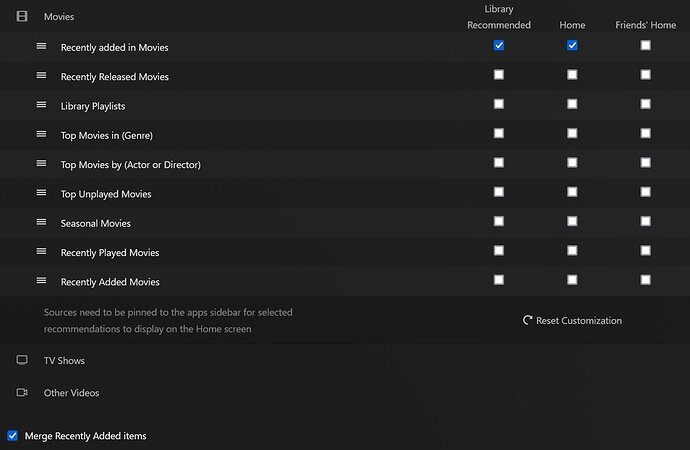Screen dimensions: 690x450
Task: Grab the drag handle for Top Movies by (Actor or Director)
Action: (x=41, y=163)
